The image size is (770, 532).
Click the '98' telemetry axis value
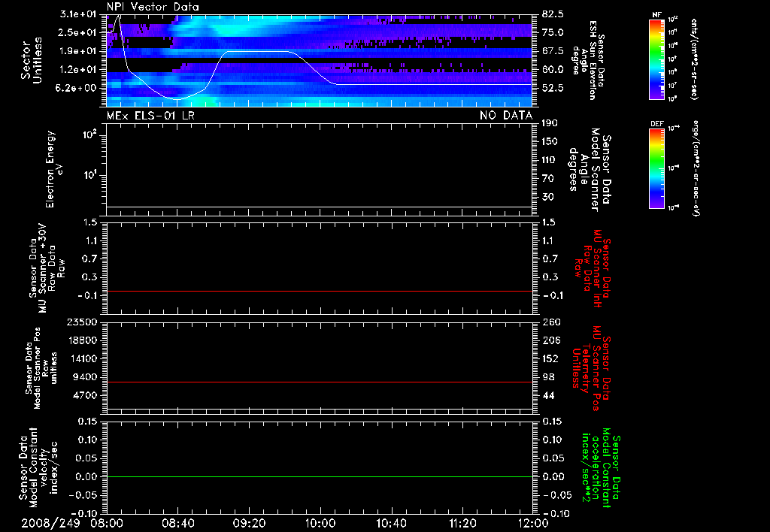point(548,377)
